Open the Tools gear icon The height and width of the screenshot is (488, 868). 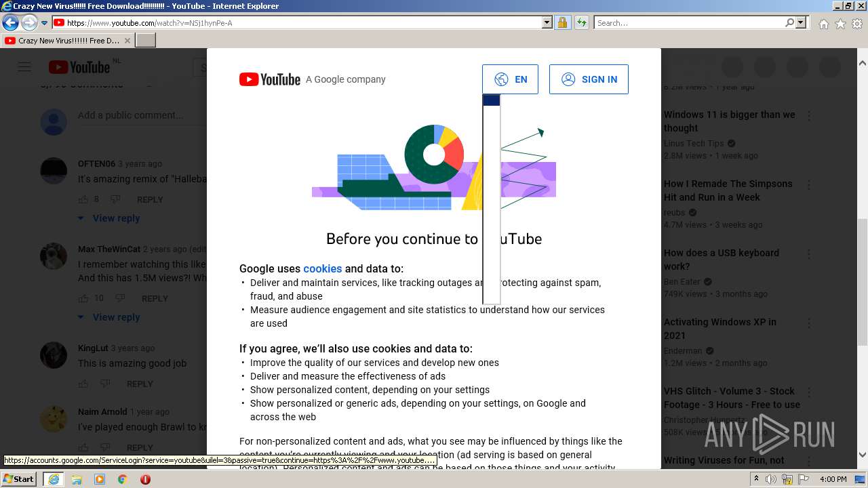857,24
